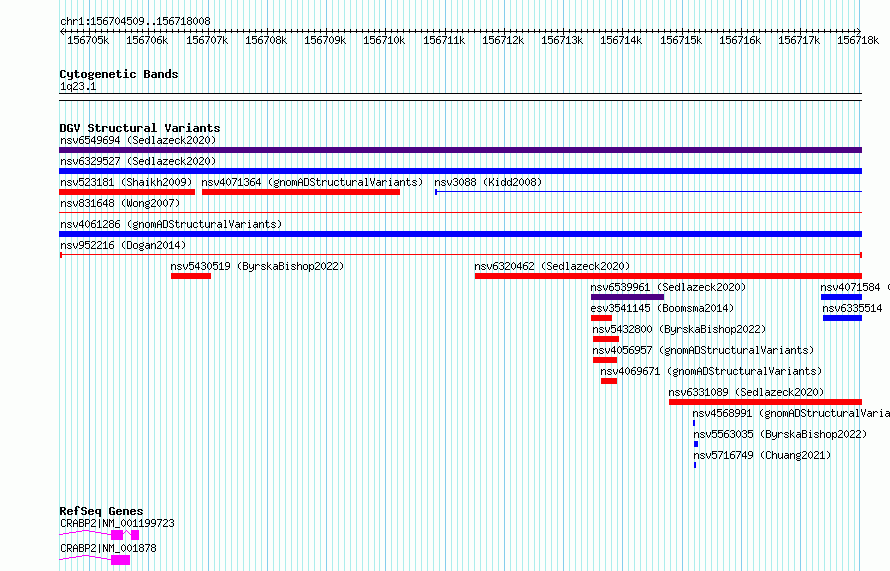
Task: Click the 156705k ruler tick label
Action: pos(88,40)
